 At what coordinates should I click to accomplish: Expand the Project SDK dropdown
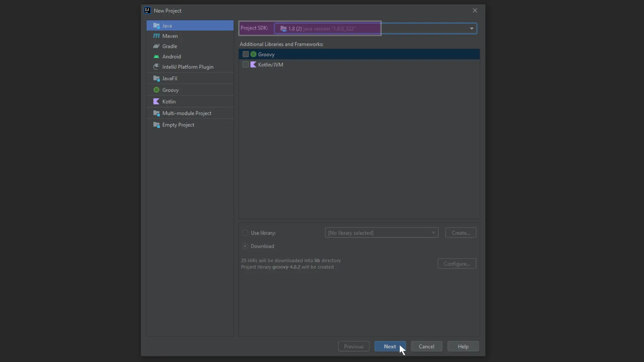coord(472,28)
